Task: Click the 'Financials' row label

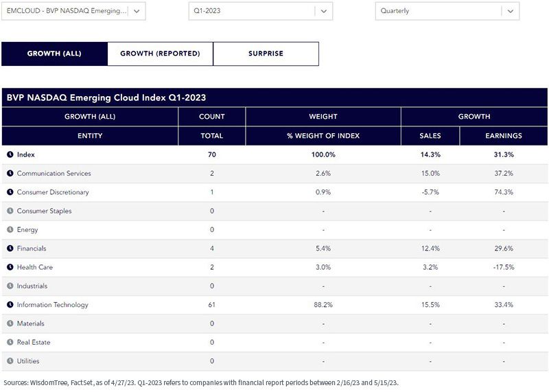Action: pyautogui.click(x=32, y=249)
